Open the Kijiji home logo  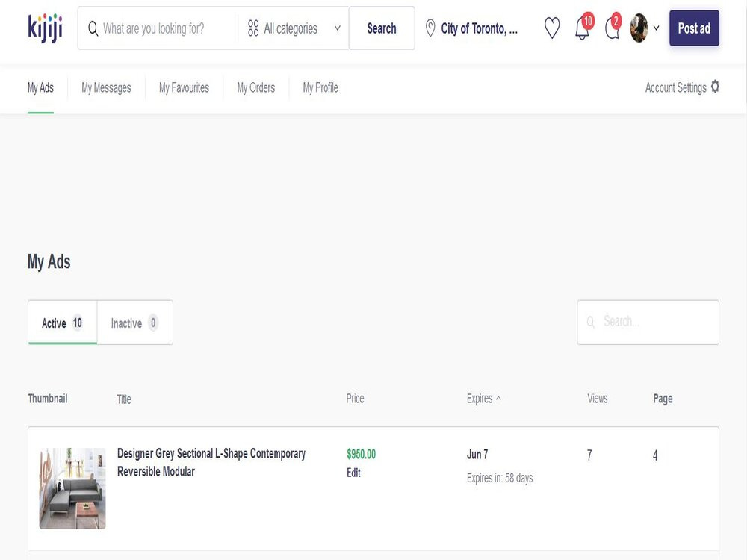click(46, 28)
